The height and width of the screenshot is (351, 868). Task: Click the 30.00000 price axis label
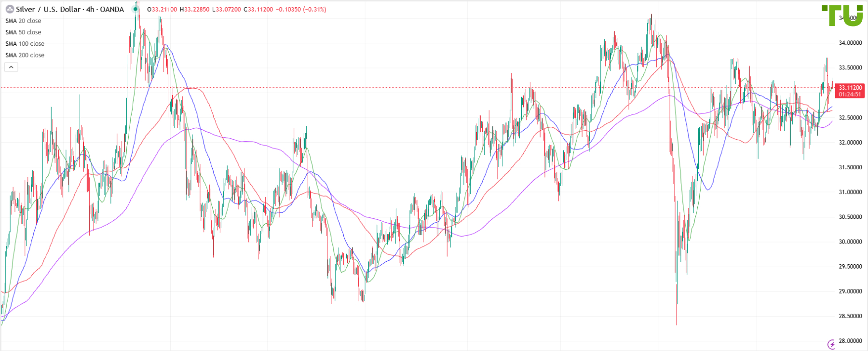click(x=850, y=242)
